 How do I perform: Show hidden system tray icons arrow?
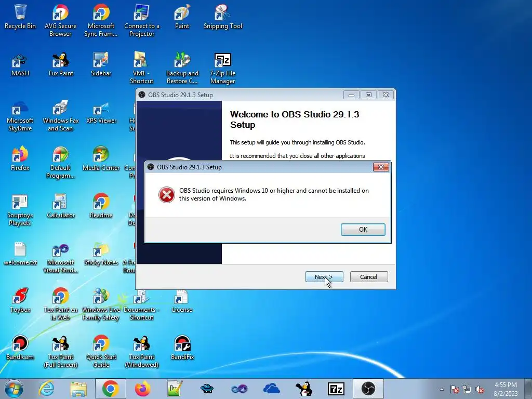point(442,389)
